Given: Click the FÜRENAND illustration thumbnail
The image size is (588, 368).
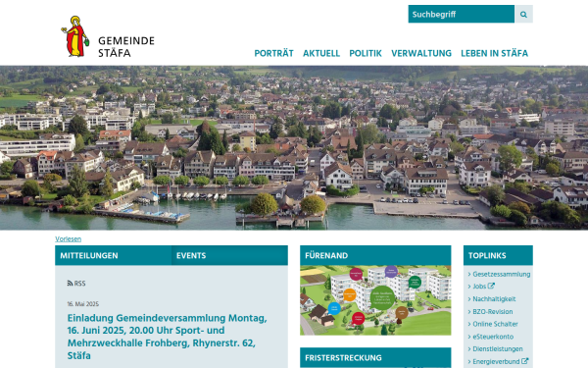Looking at the screenshot, I should (375, 300).
